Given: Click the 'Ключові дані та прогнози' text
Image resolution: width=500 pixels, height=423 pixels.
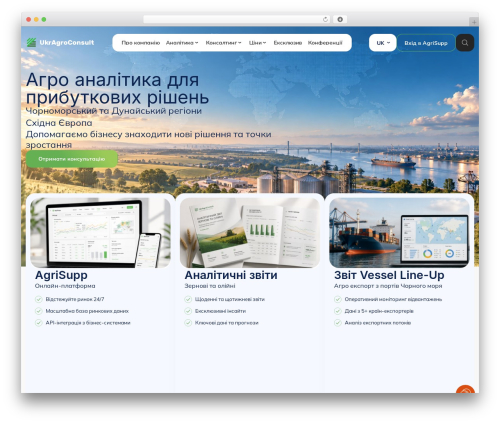Looking at the screenshot, I should click(x=227, y=323).
